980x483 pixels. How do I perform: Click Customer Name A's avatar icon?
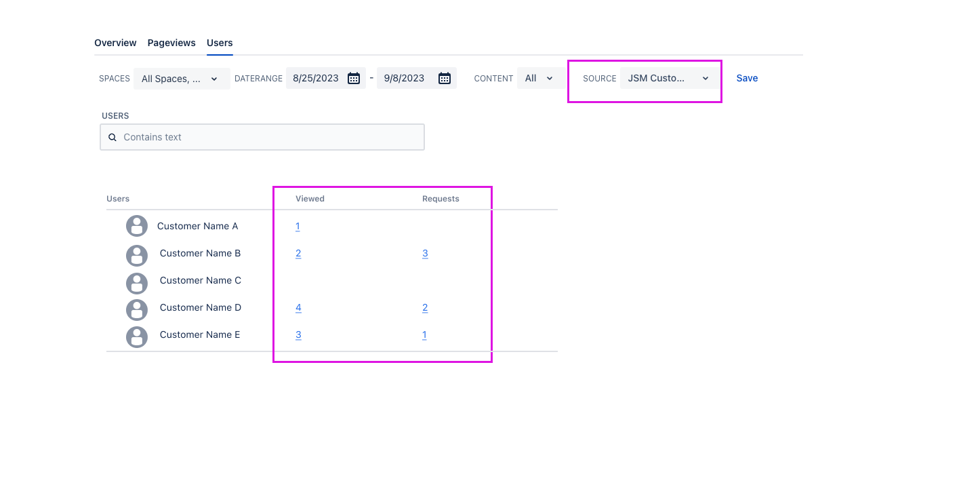(x=137, y=226)
